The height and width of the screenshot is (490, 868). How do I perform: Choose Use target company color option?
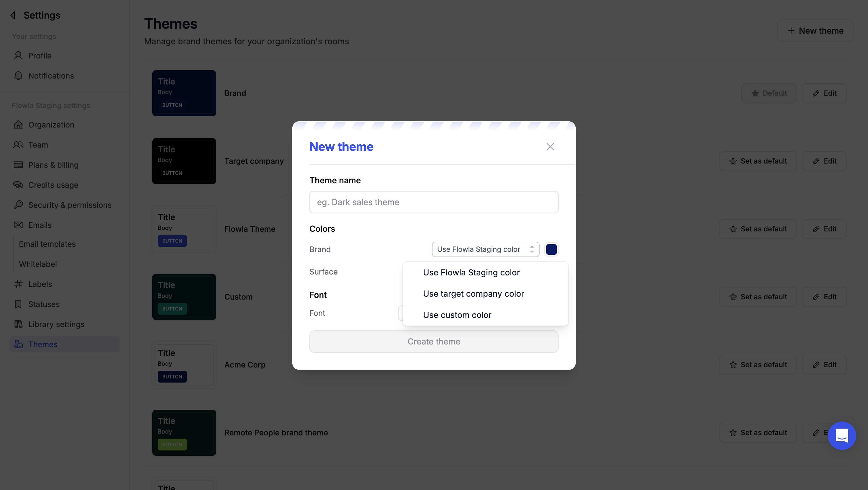tap(485, 293)
